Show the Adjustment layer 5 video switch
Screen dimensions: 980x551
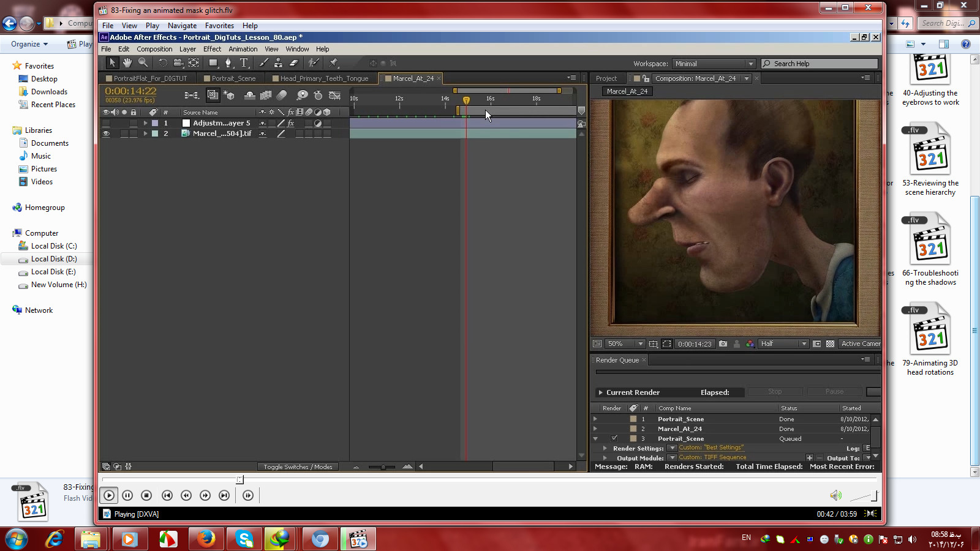click(x=106, y=123)
